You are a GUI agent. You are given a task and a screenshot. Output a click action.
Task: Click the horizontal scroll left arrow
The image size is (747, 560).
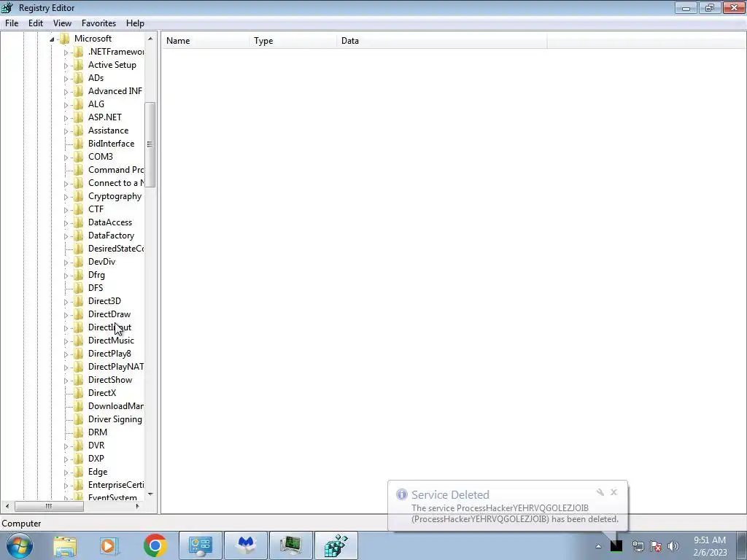[x=7, y=506]
